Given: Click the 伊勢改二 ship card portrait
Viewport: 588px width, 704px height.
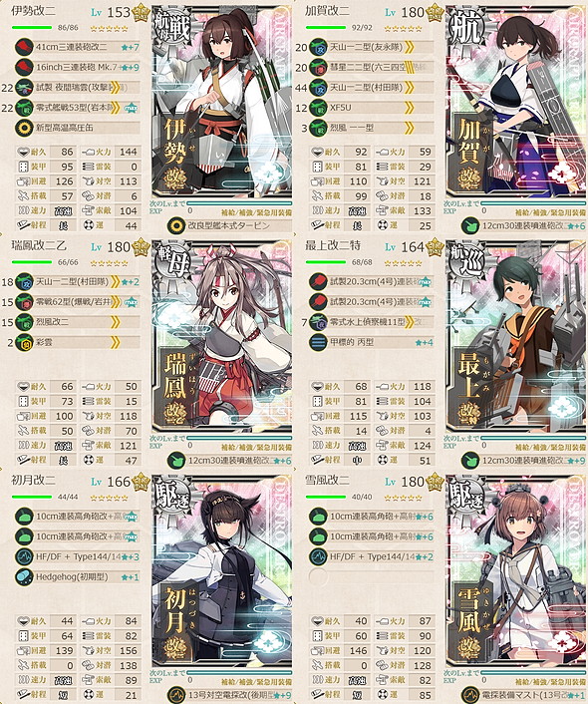Looking at the screenshot, I should click(x=222, y=102).
